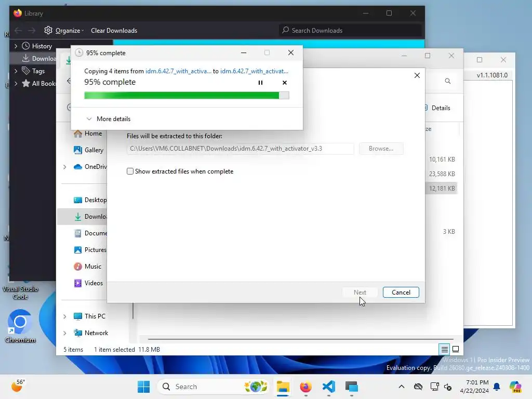This screenshot has height=399, width=532.
Task: Open destination folder link idm.6.42.7_with_activat...
Action: click(x=254, y=71)
